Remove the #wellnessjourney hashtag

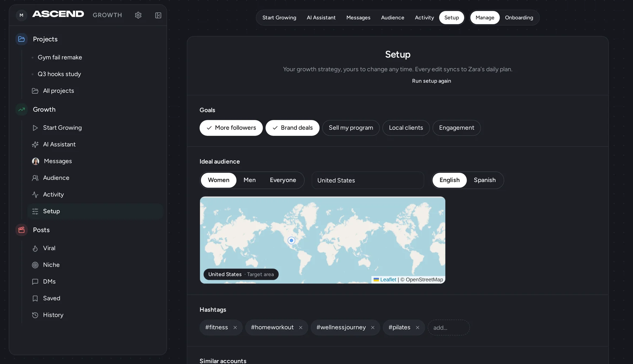pyautogui.click(x=373, y=327)
